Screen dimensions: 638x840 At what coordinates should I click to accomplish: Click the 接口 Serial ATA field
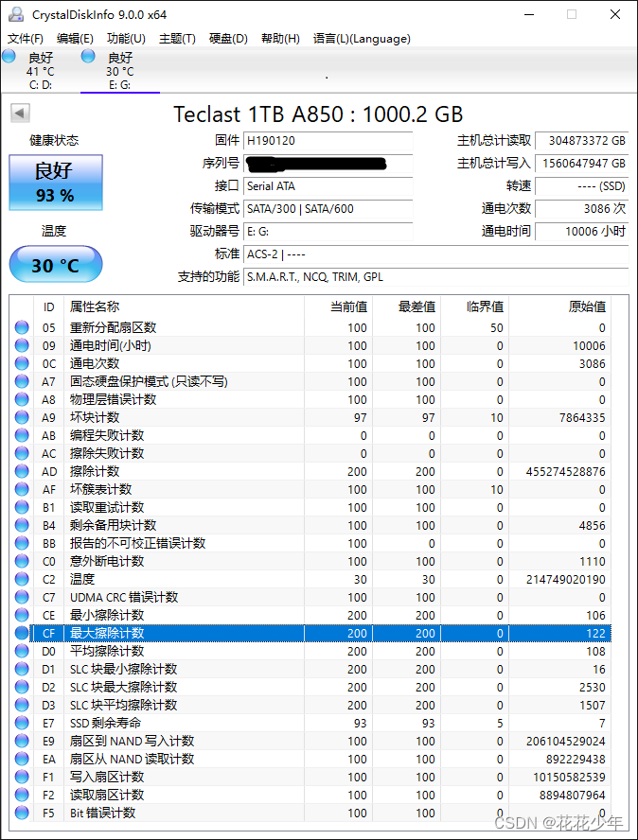[x=328, y=186]
